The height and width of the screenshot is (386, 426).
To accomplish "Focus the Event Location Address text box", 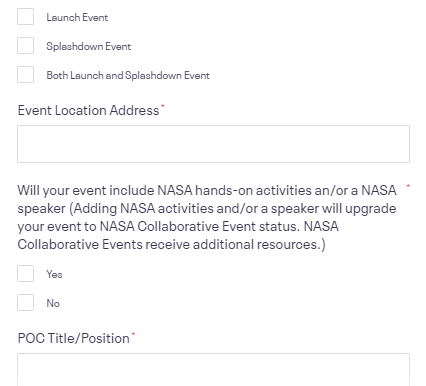I will [213, 144].
